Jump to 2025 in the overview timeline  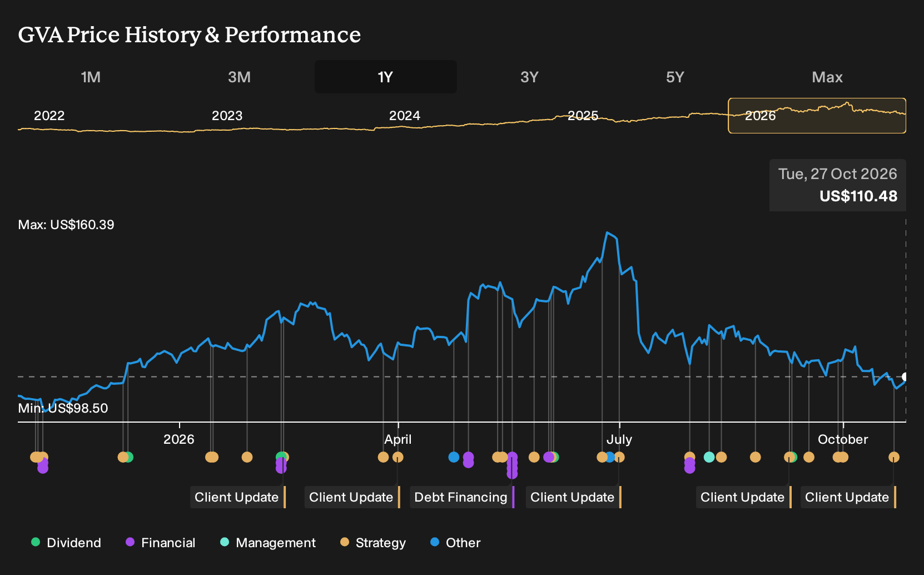click(583, 116)
